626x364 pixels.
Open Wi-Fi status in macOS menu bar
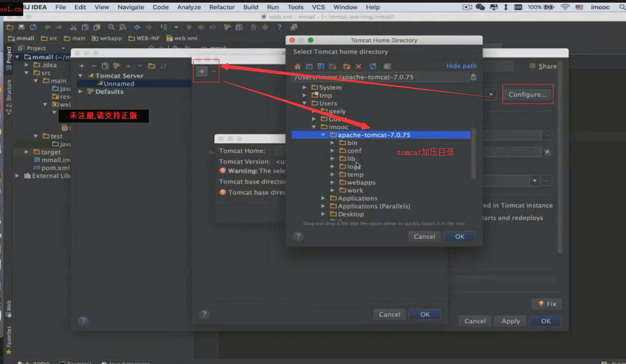pos(565,7)
